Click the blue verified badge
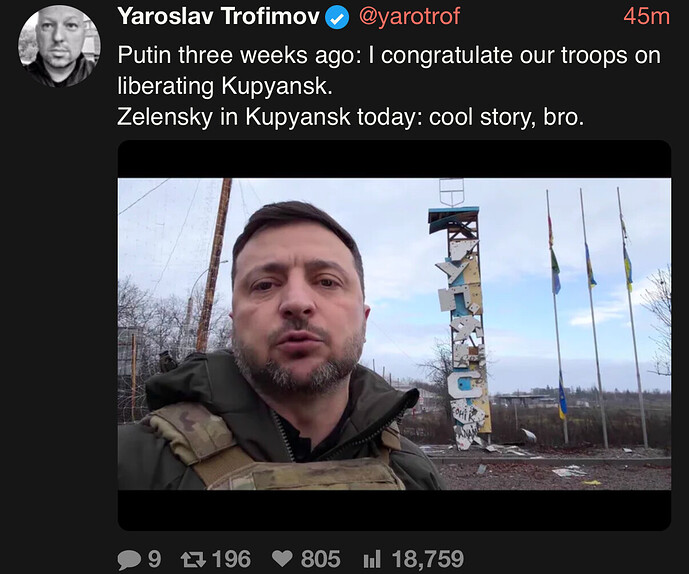The image size is (689, 574). (x=339, y=16)
